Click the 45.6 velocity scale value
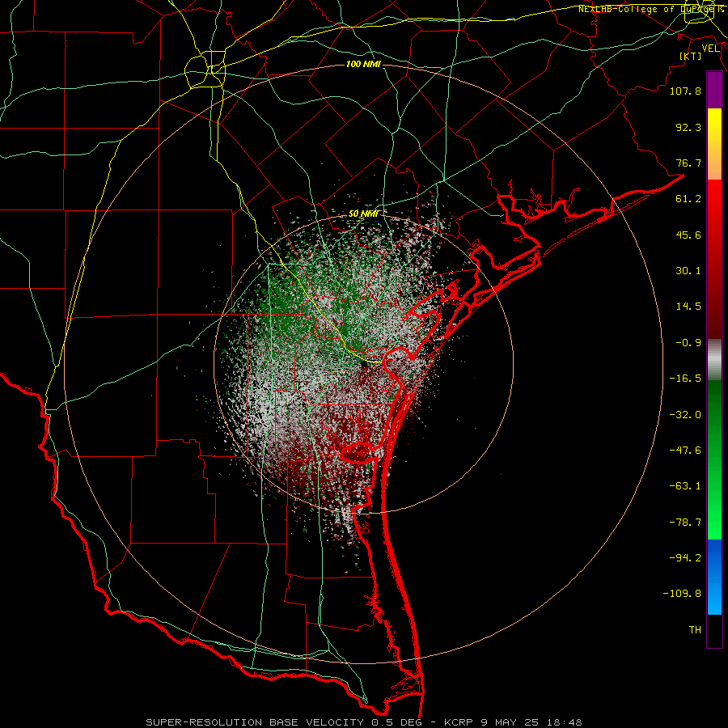728x728 pixels. 688,235
